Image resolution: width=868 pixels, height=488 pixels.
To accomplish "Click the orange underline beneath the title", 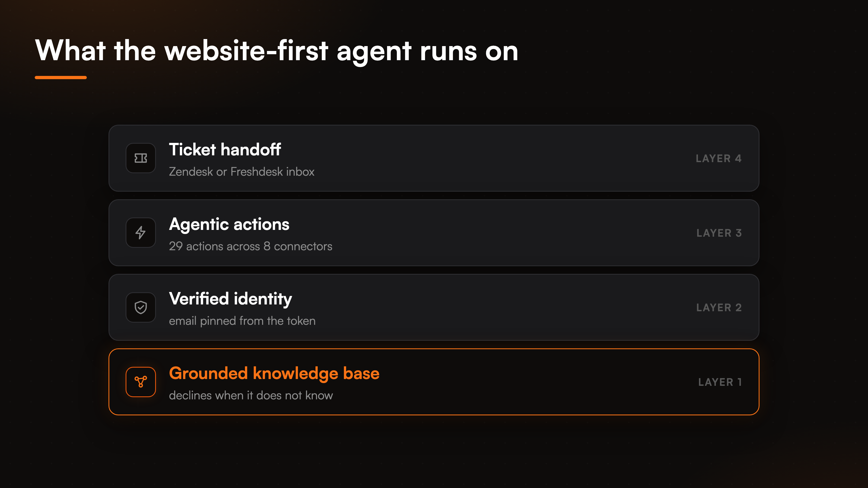I will click(x=61, y=78).
